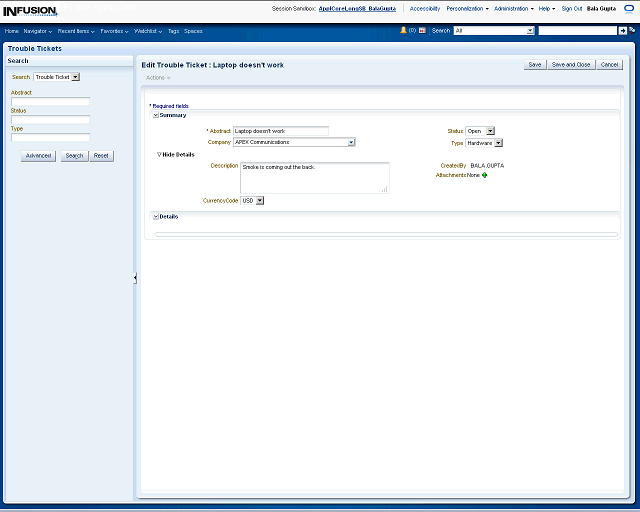
Task: Expand the Details section
Action: pyautogui.click(x=156, y=217)
